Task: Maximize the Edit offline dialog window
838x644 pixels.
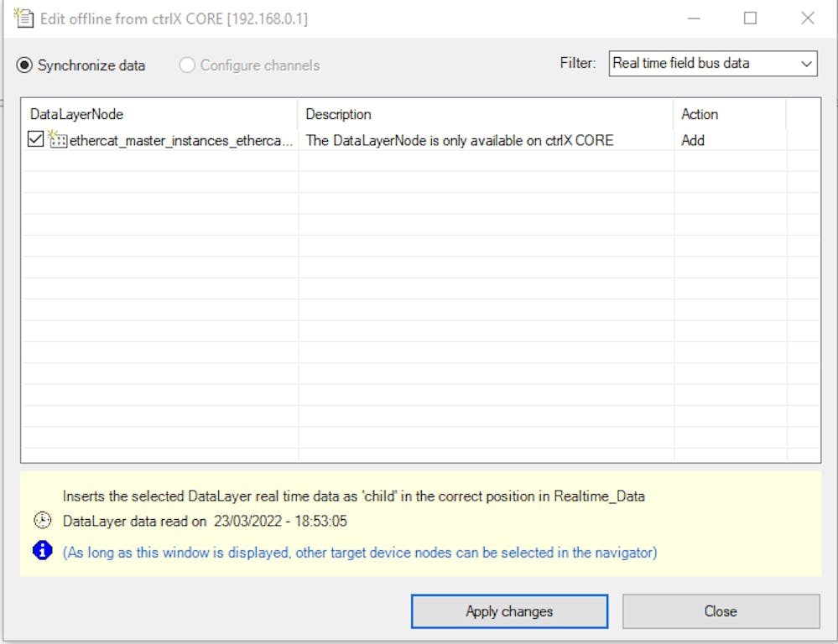Action: click(750, 18)
